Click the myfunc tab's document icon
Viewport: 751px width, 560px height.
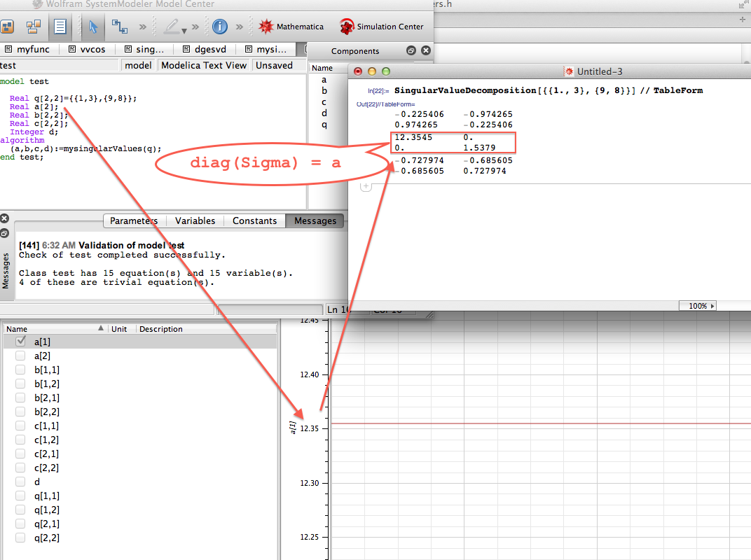coord(8,49)
